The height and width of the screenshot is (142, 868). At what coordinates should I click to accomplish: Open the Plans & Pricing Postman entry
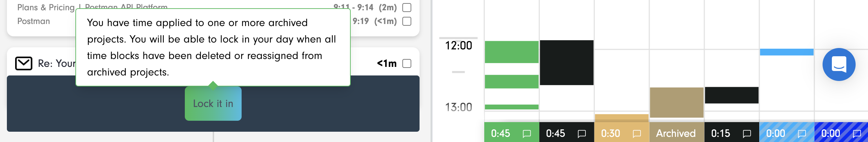pos(46,7)
